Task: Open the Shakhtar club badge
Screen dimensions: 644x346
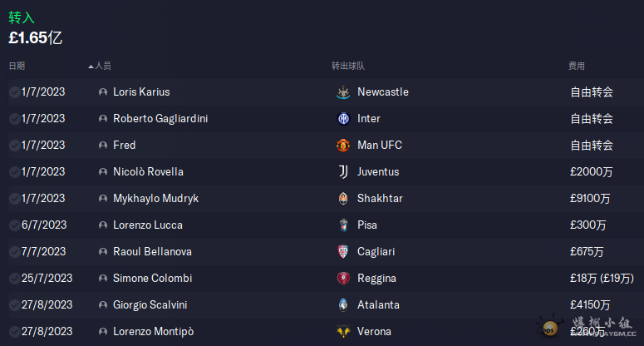Action: pos(343,199)
